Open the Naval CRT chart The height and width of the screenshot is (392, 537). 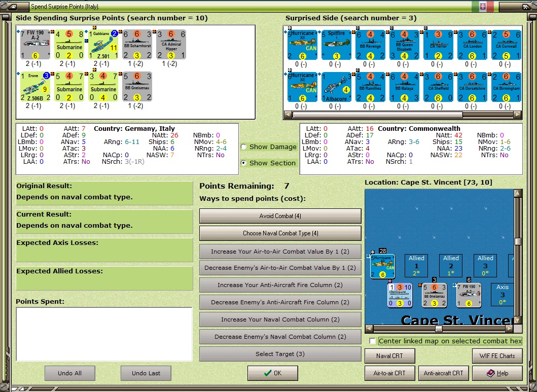390,355
